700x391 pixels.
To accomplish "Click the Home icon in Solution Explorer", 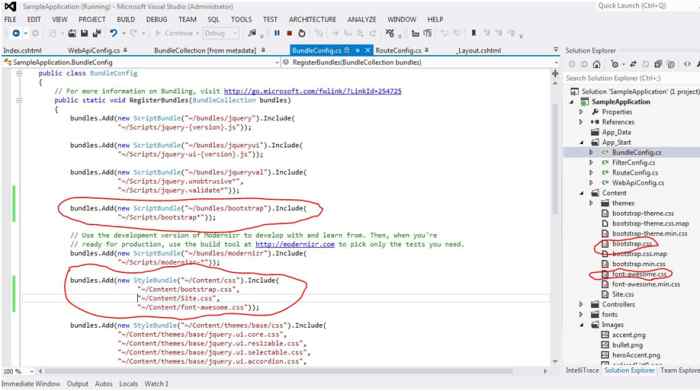I will (x=596, y=65).
